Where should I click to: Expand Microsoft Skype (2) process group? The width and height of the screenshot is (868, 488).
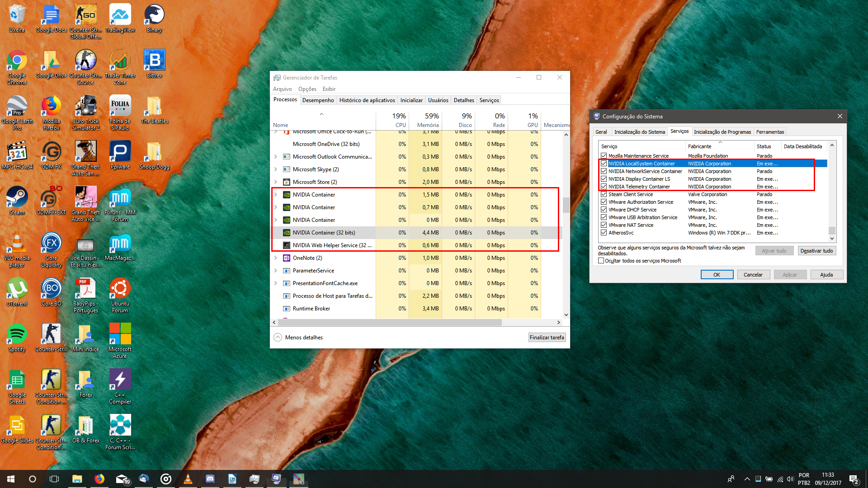pyautogui.click(x=276, y=169)
